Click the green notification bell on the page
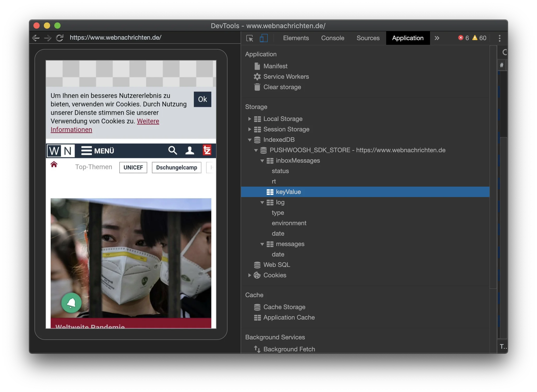 (71, 303)
